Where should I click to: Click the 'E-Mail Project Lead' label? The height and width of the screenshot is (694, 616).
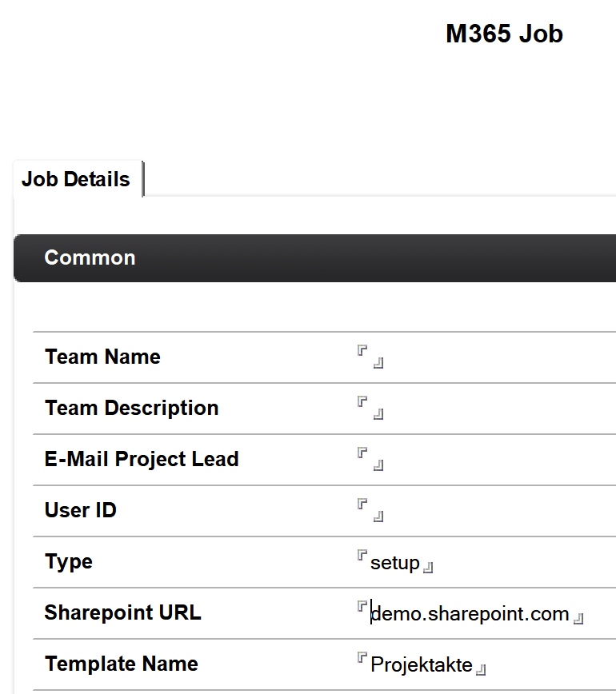pos(142,459)
